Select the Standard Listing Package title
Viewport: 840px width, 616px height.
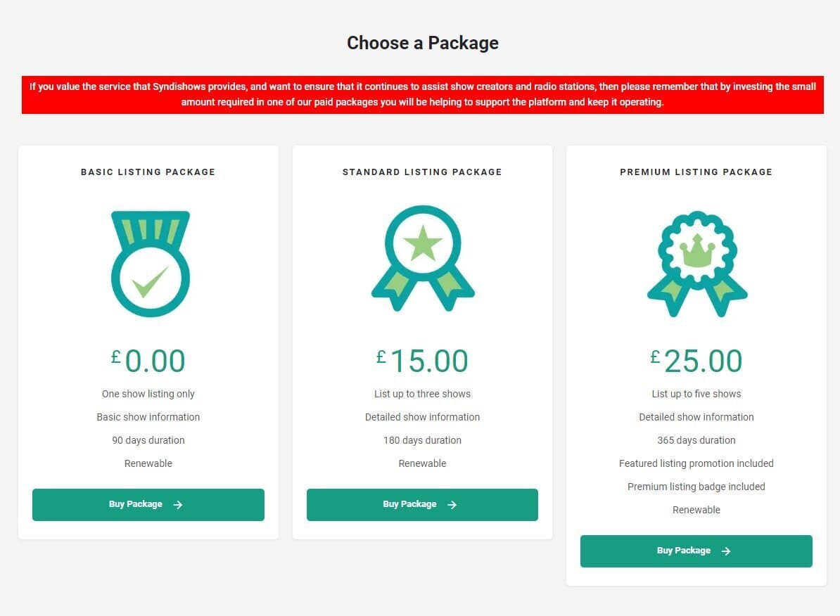coord(422,172)
